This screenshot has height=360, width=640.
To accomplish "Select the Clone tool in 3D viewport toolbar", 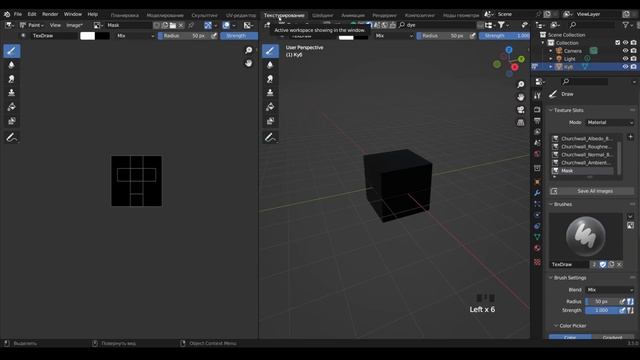I will (270, 93).
